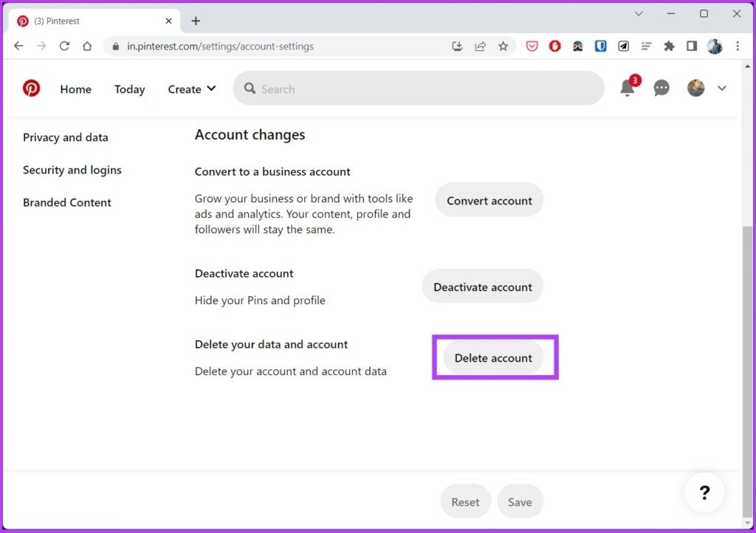This screenshot has width=756, height=533.
Task: Click the share page icon in address bar
Action: (480, 47)
